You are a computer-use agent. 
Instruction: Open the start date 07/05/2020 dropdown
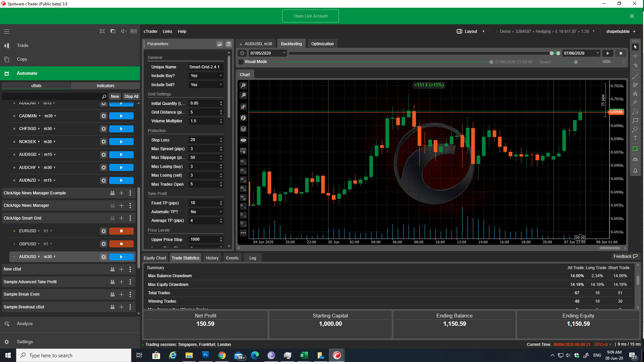click(x=267, y=53)
